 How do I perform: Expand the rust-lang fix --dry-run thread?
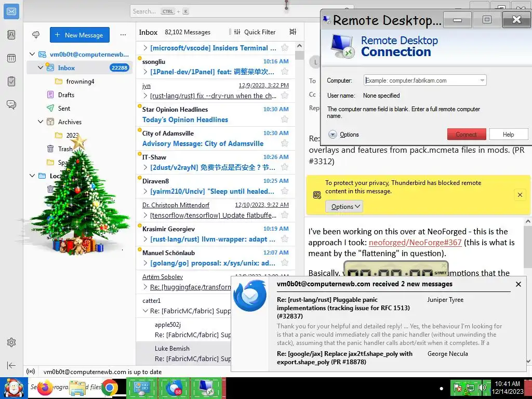(x=145, y=96)
